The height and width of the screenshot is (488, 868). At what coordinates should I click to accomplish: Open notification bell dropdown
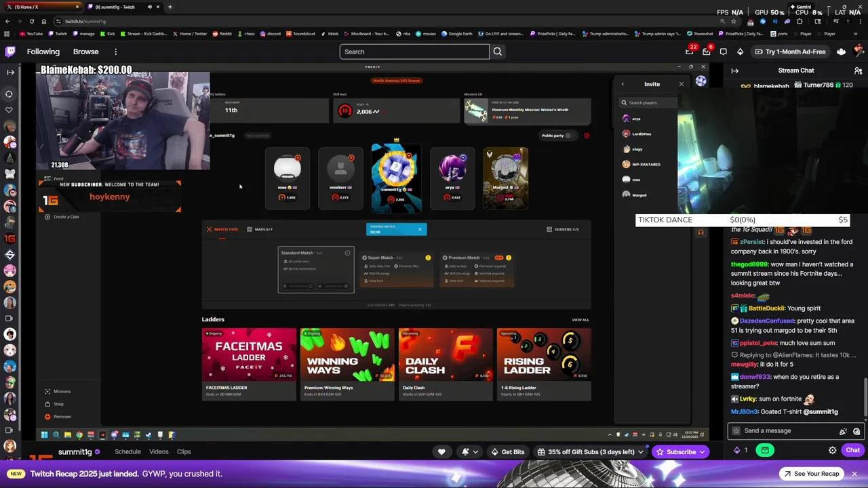pyautogui.click(x=470, y=451)
